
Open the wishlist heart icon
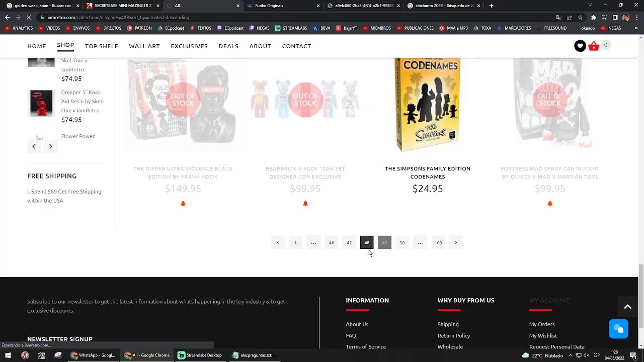tap(580, 46)
